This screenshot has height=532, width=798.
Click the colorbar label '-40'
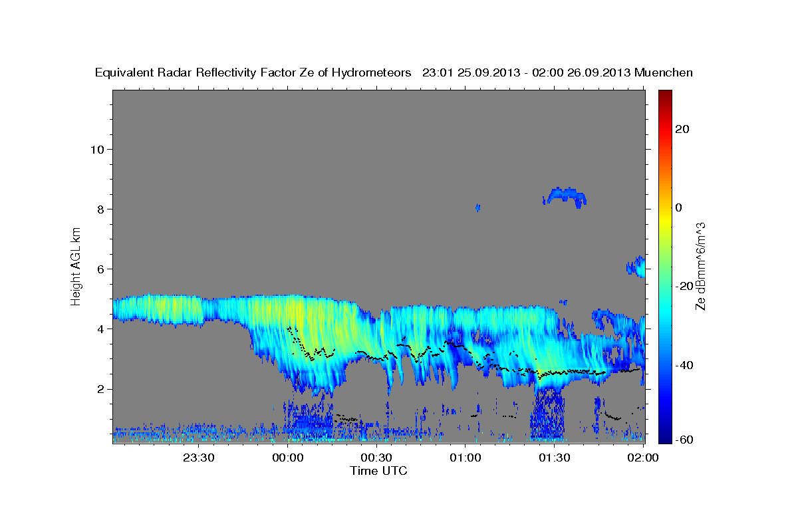684,365
